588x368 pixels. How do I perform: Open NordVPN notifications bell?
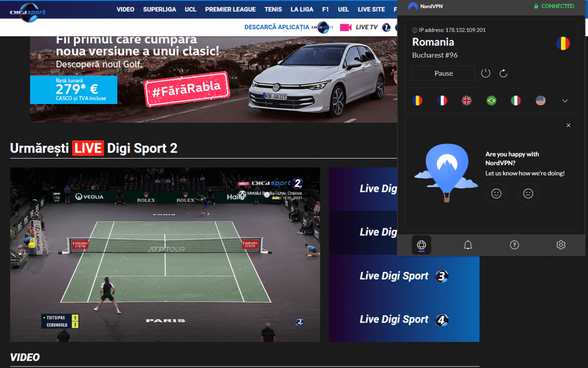pos(467,245)
